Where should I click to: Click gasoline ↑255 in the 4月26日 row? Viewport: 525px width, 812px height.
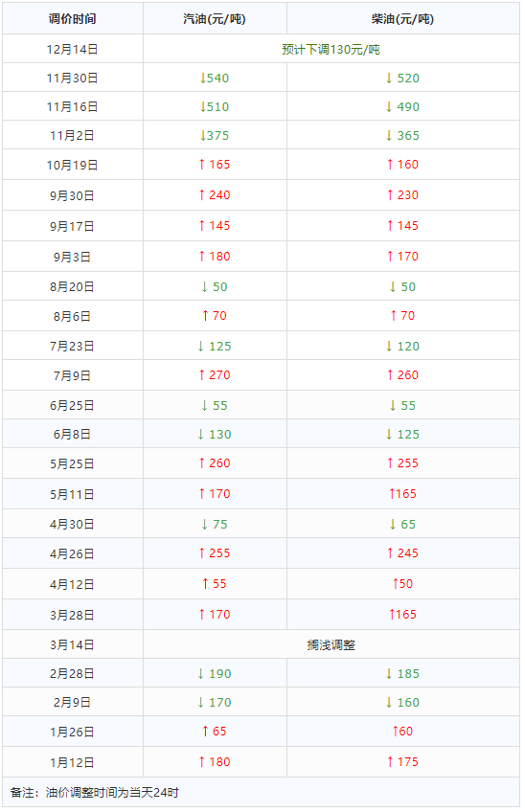215,553
